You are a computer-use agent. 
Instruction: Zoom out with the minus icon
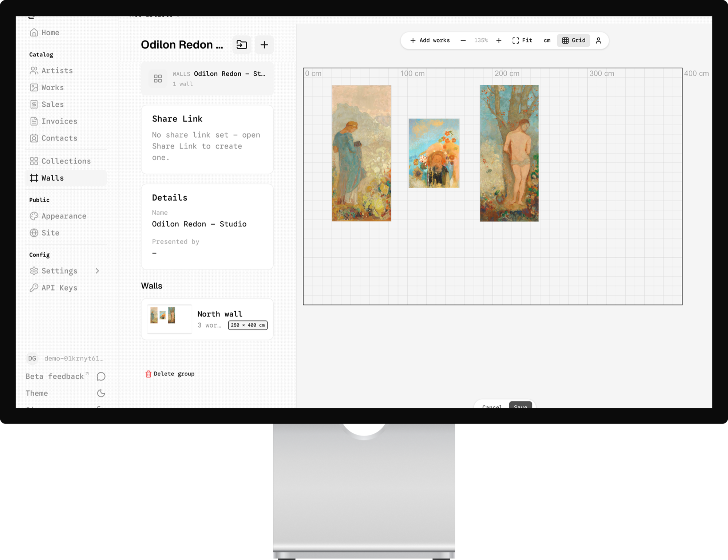463,40
